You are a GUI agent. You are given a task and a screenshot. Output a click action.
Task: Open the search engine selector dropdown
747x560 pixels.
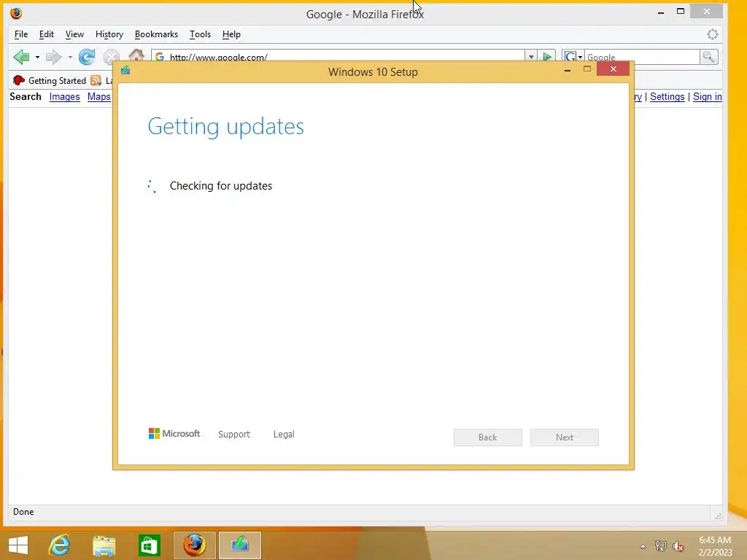coord(573,57)
